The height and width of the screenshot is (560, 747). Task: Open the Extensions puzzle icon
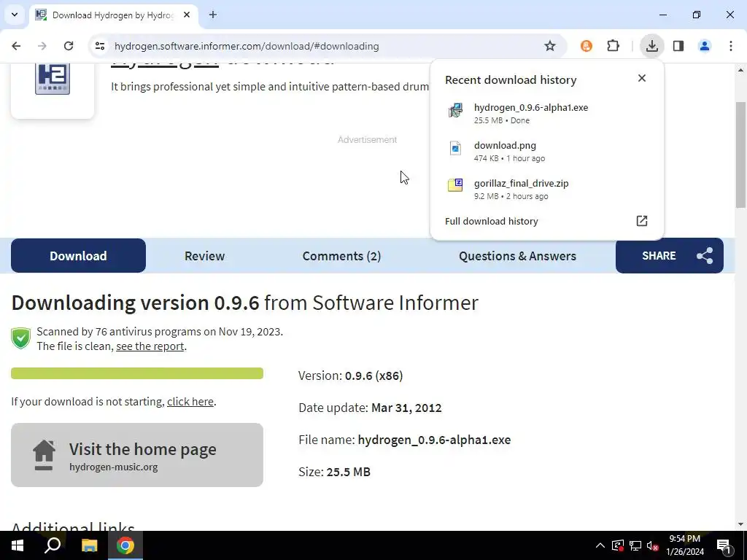(x=613, y=46)
